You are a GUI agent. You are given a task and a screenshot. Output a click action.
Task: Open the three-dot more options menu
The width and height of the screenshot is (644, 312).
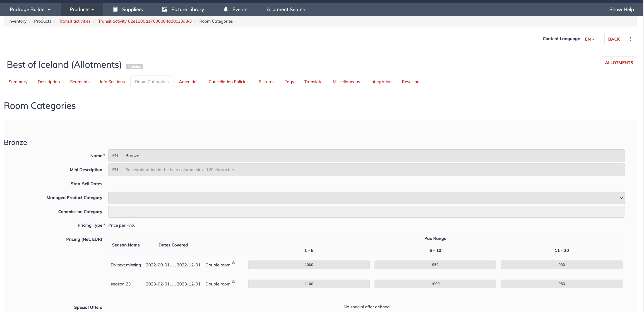pos(631,39)
